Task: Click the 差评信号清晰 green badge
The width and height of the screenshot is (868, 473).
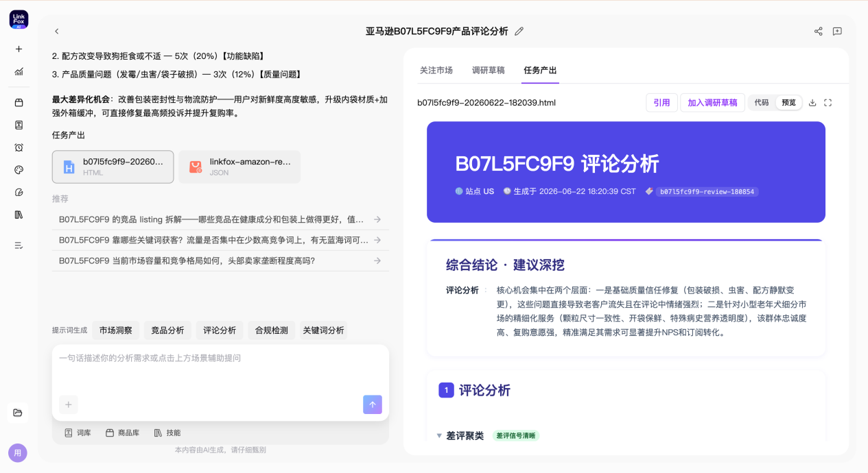Action: click(x=516, y=436)
